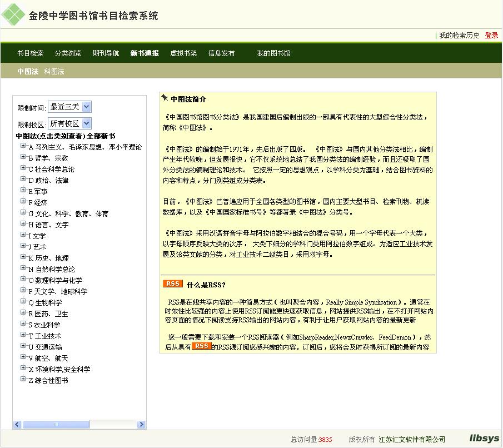
Task: Expand the B 哲学、宗教 tree node
Action: pos(23,157)
